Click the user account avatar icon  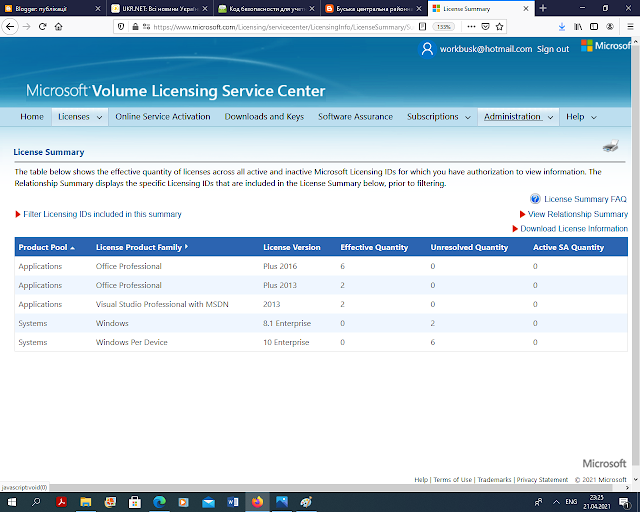[427, 49]
